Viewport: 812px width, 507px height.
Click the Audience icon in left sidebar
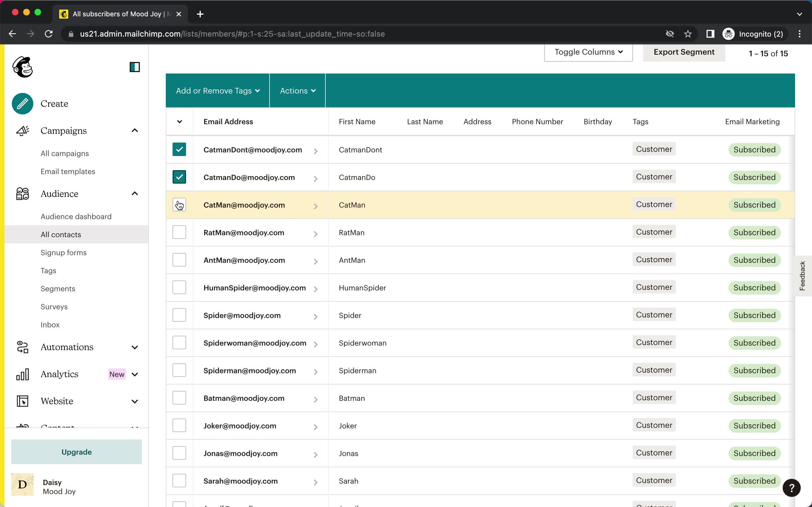click(x=22, y=193)
